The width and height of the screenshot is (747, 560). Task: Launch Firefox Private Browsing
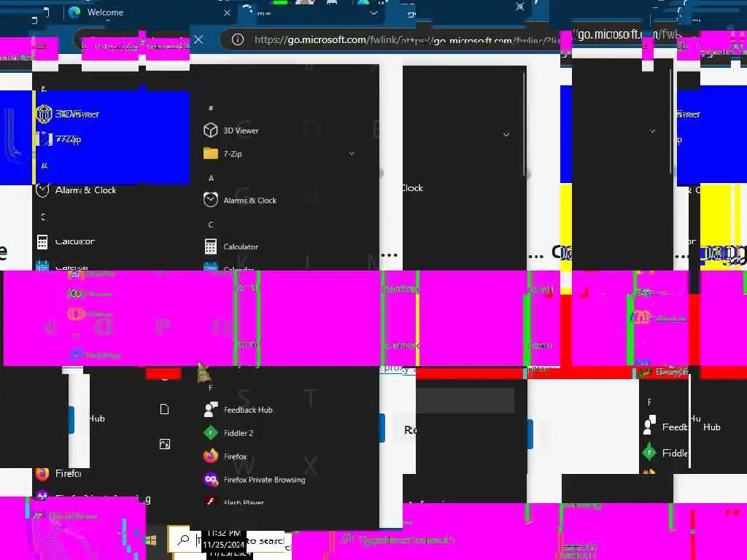pyautogui.click(x=255, y=480)
